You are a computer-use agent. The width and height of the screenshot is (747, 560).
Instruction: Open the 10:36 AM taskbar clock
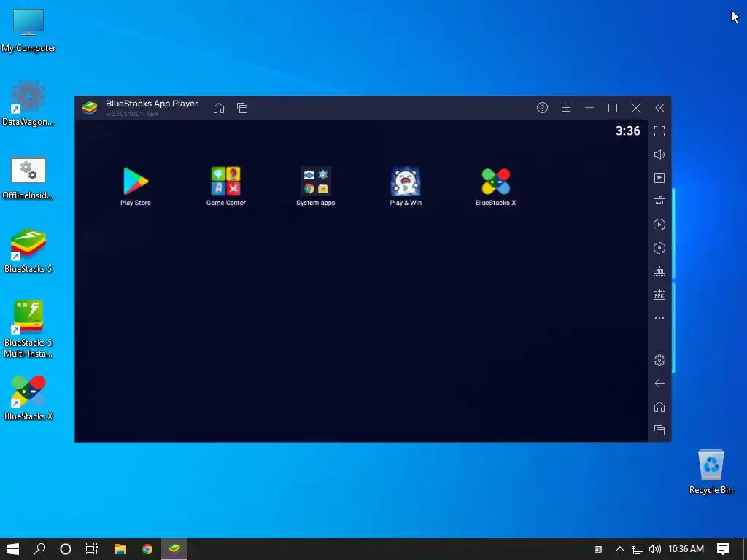point(686,549)
